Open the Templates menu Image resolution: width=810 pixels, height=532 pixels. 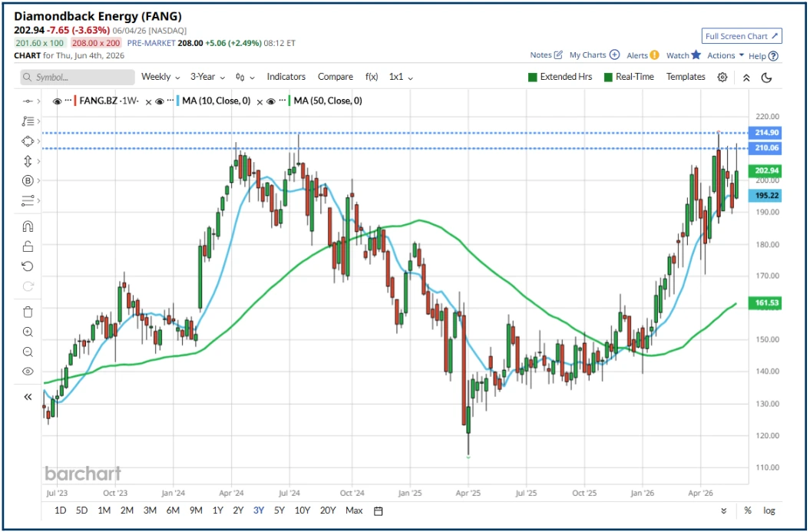(x=686, y=77)
